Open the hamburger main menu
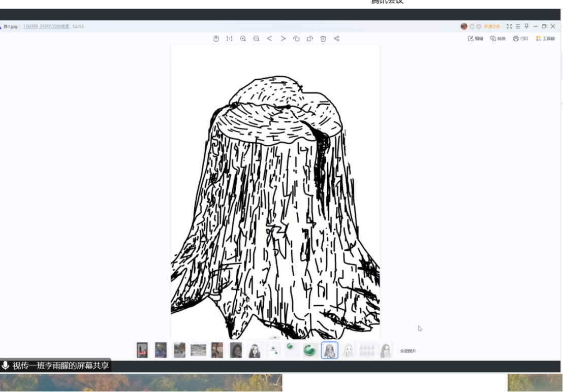This screenshot has height=392, width=563. click(518, 26)
